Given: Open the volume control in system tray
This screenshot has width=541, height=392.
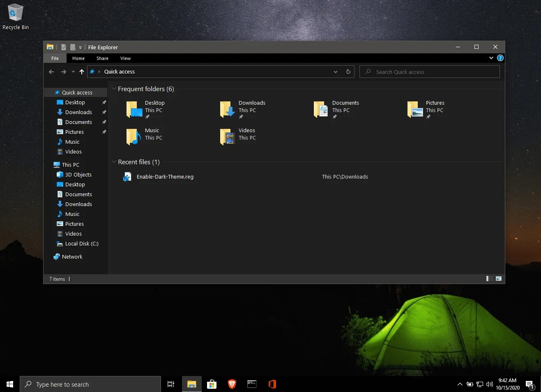Looking at the screenshot, I should 489,384.
